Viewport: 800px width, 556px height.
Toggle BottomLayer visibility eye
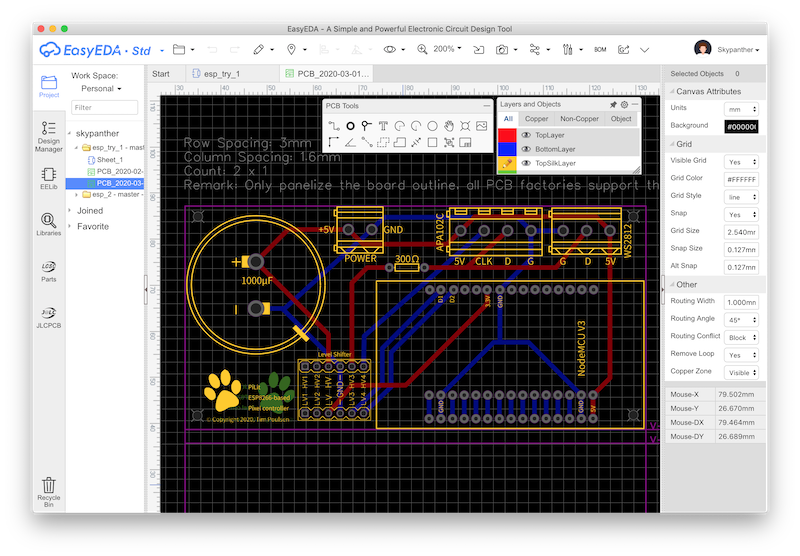pos(526,149)
